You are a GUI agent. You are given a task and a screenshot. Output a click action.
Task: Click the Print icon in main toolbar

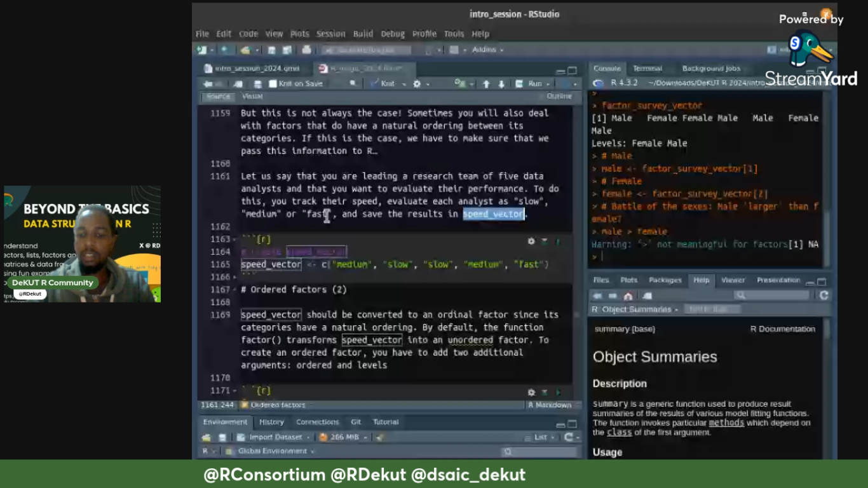tap(307, 50)
